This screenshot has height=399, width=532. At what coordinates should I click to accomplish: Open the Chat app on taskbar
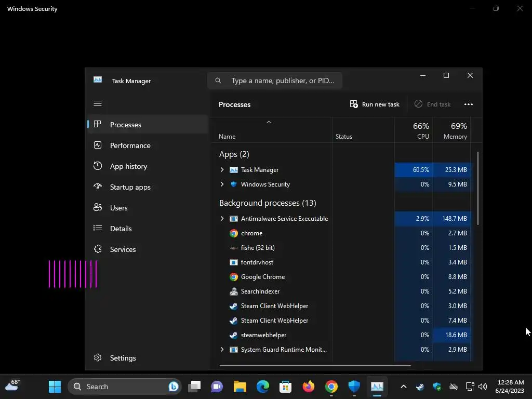tap(217, 387)
